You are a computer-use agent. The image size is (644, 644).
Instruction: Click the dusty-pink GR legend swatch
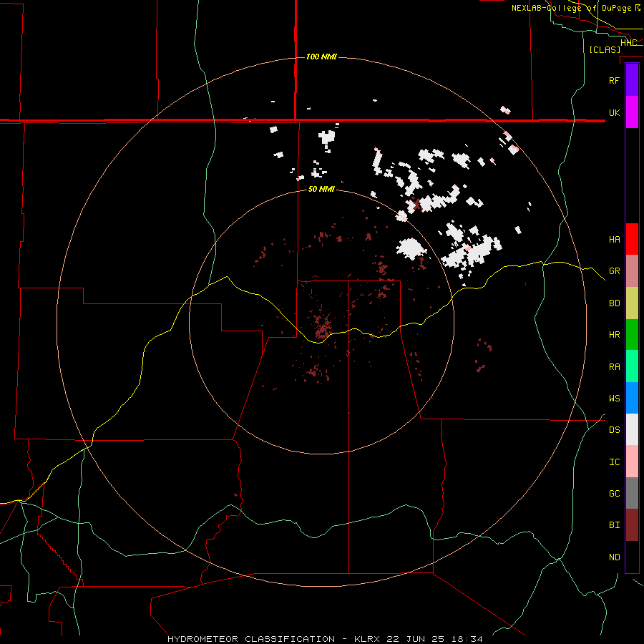point(632,271)
